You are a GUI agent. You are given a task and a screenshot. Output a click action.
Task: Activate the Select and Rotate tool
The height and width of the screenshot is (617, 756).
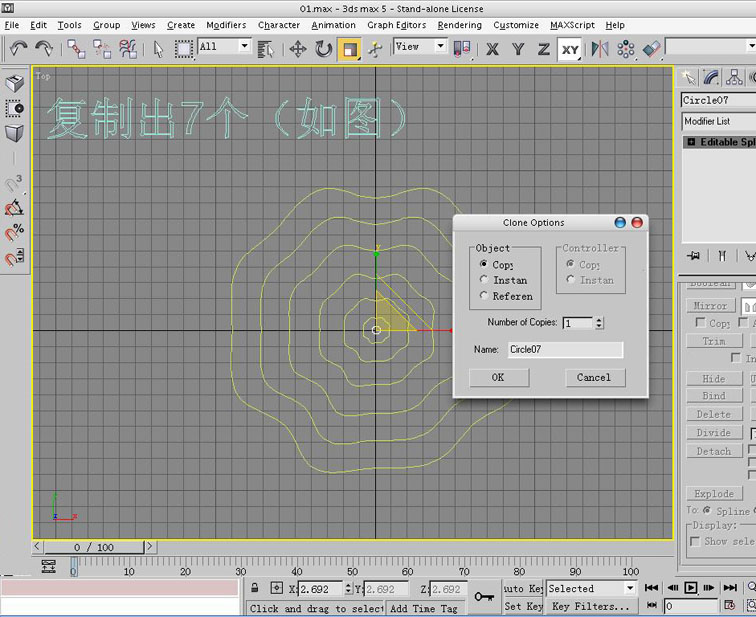coord(324,49)
